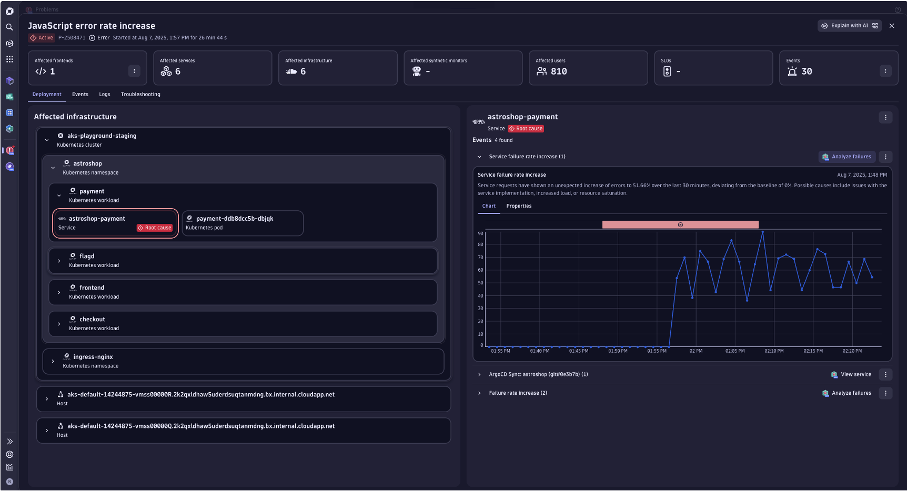
Task: Expand ArgoCD Sync astroshop event row
Action: click(479, 374)
